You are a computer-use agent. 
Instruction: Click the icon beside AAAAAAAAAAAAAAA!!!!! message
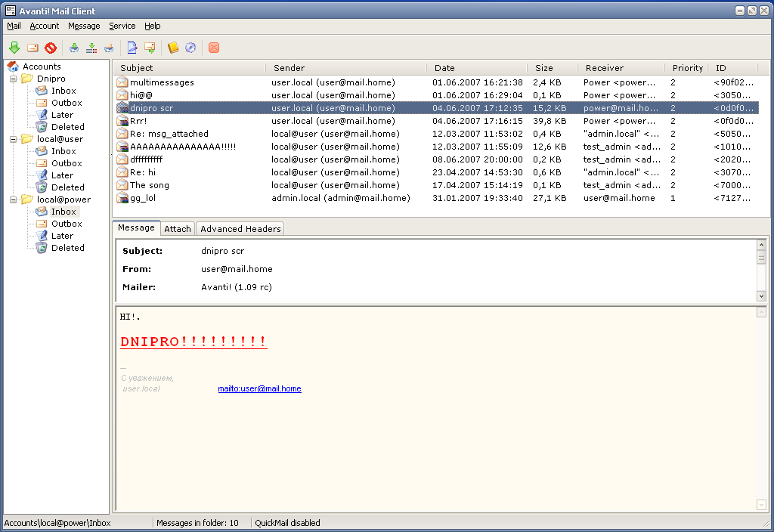click(122, 147)
